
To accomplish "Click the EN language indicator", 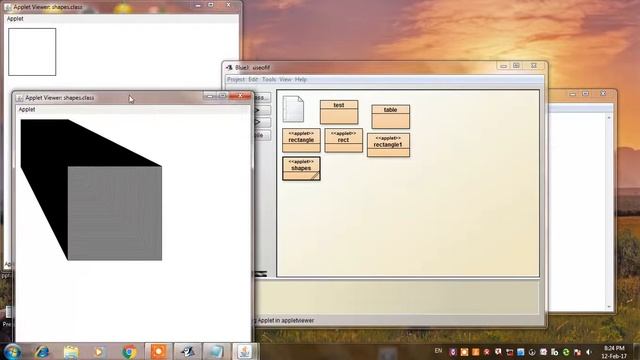I will click(x=438, y=351).
